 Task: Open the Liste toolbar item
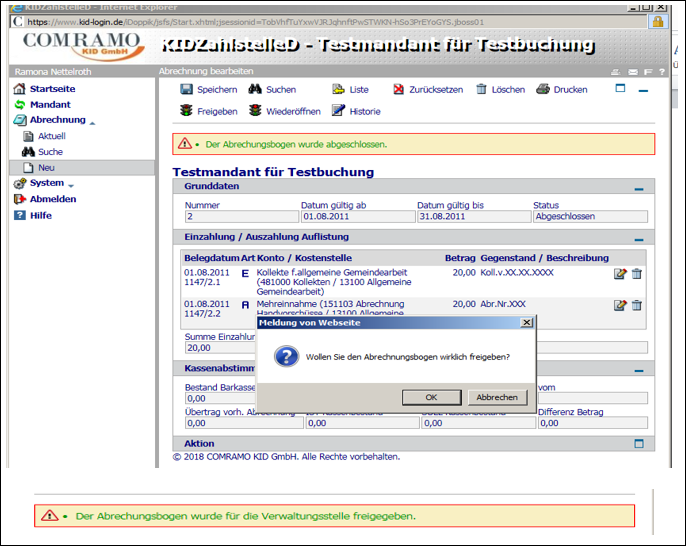[x=350, y=89]
